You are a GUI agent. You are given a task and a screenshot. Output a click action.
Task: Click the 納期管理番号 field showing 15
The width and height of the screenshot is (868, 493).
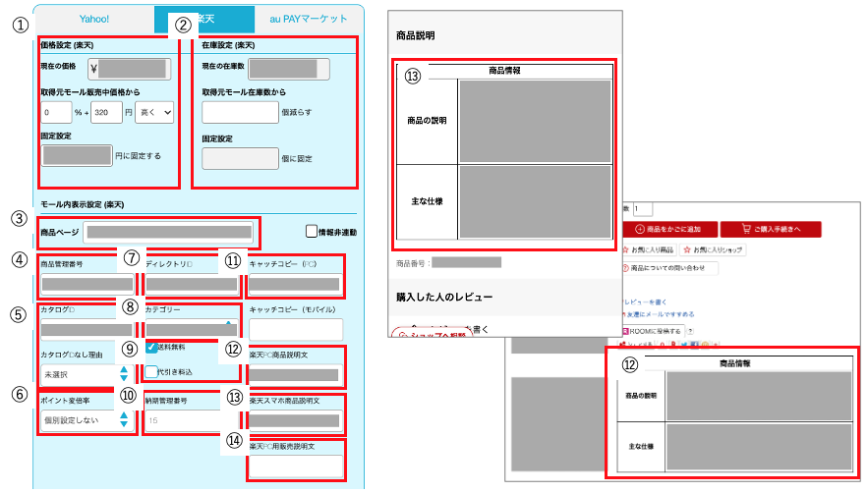pos(192,420)
